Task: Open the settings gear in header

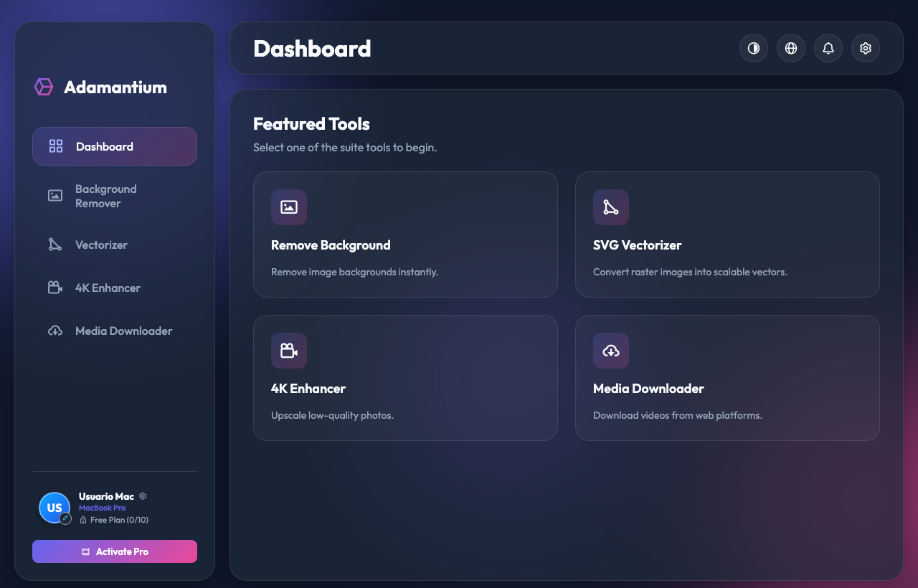Action: (866, 48)
